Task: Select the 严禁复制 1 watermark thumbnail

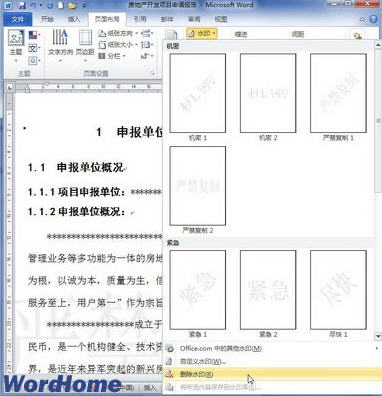Action: coord(338,93)
